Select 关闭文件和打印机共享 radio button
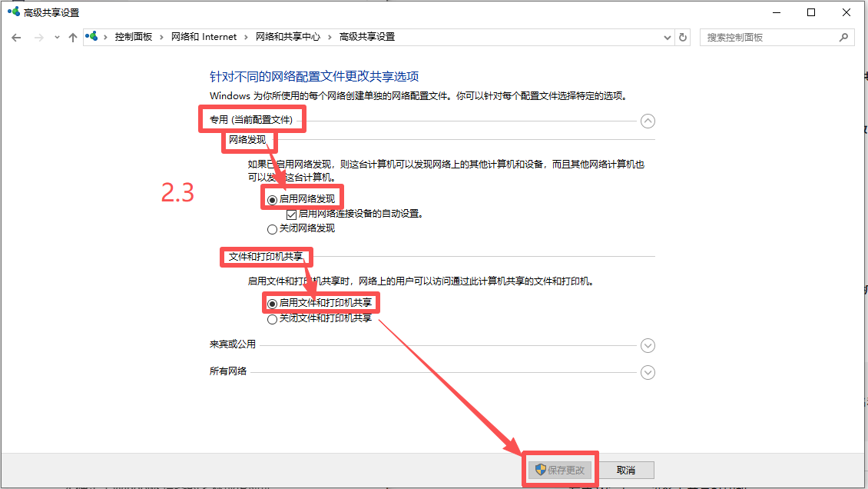868x489 pixels. coord(272,319)
